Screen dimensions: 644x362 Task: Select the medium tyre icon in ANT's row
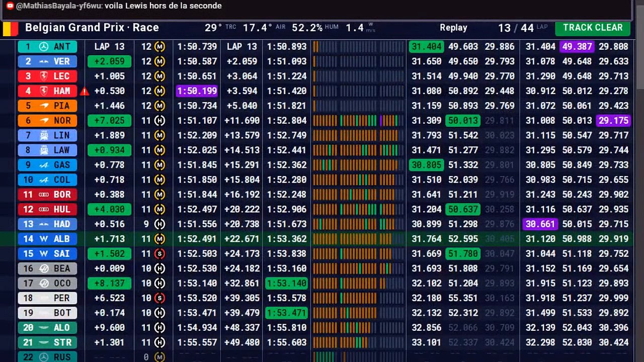coord(159,47)
